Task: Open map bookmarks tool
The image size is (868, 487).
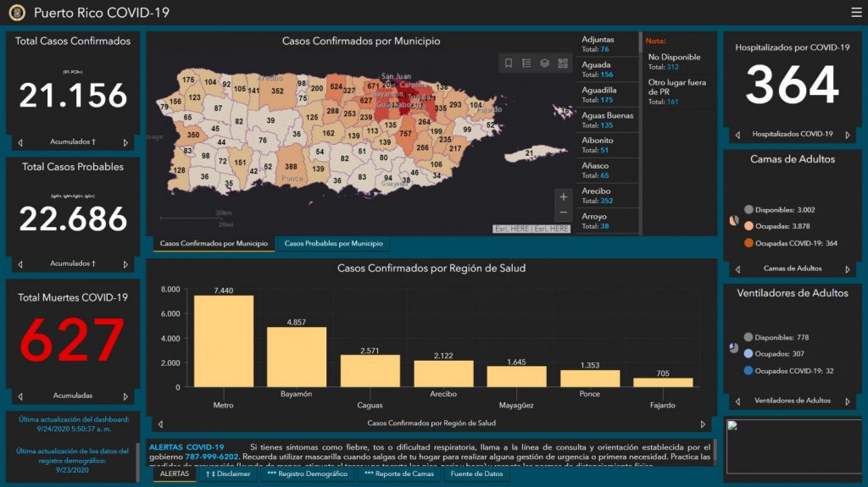Action: (x=509, y=64)
